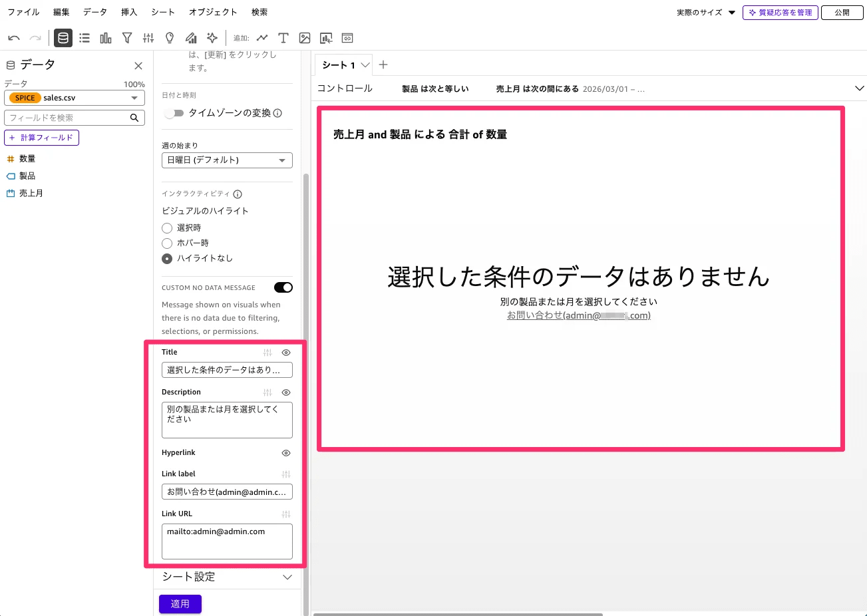Click the import visual icon
The width and height of the screenshot is (867, 616).
coord(326,38)
